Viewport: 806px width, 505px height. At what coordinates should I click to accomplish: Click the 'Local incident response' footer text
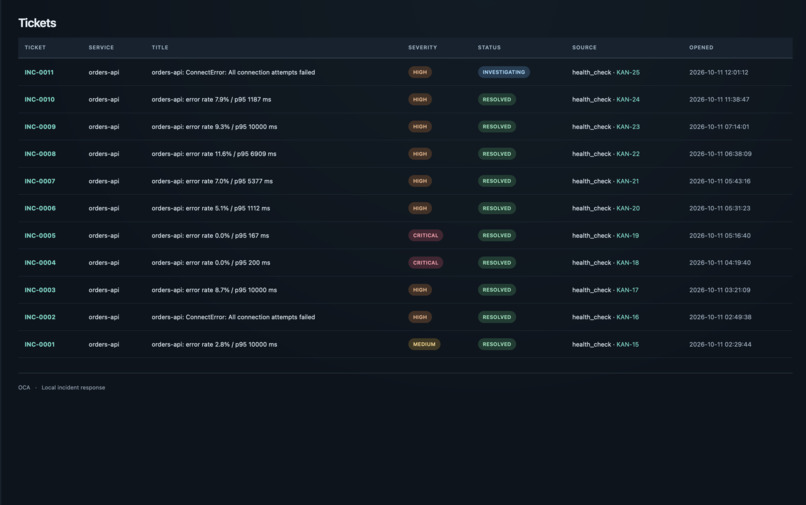point(73,388)
